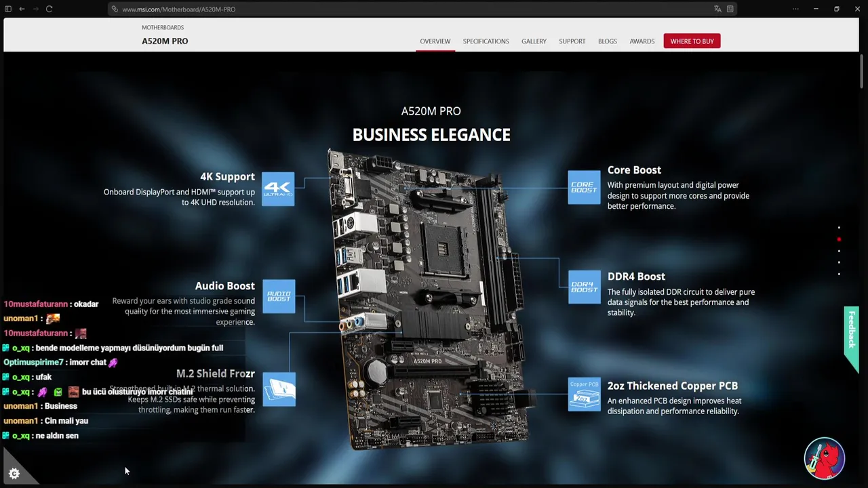Open the Blogs tab
This screenshot has width=868, height=488.
[608, 41]
